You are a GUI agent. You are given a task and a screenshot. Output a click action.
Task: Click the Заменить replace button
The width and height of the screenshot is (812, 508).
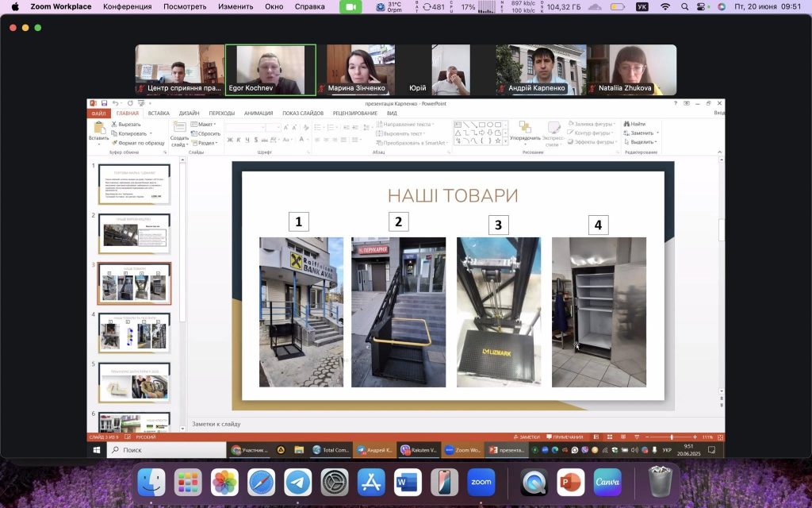641,133
